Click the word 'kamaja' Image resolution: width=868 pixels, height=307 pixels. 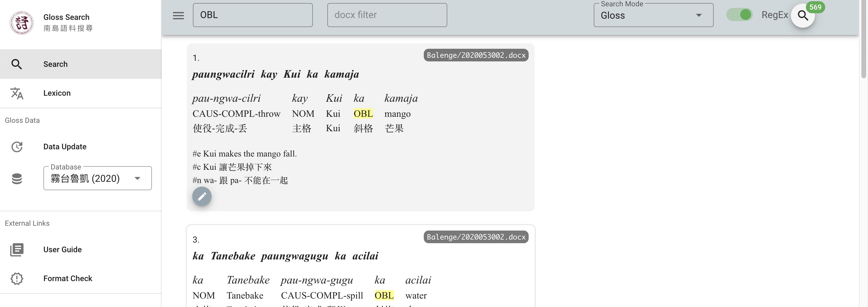[401, 98]
